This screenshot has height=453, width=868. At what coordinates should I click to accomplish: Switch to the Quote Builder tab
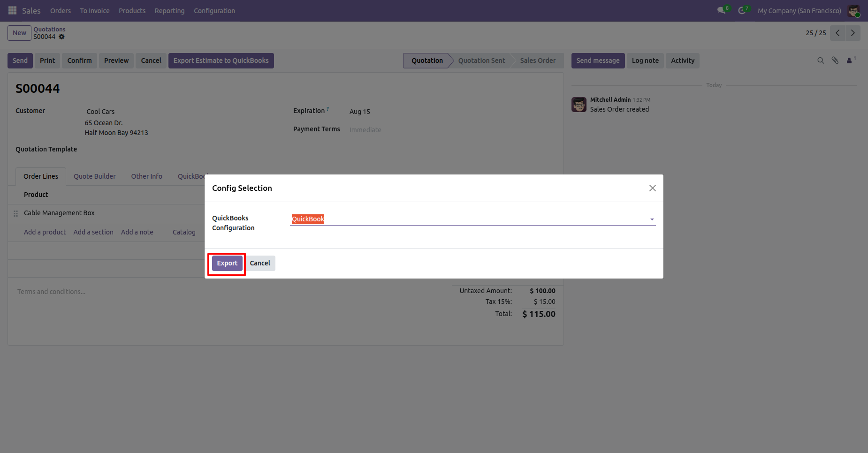(95, 176)
